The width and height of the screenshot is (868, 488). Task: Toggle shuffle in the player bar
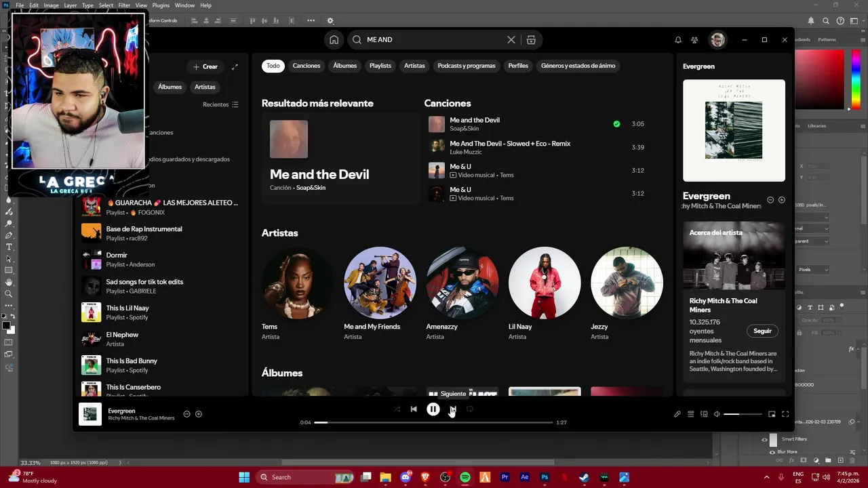(x=397, y=409)
